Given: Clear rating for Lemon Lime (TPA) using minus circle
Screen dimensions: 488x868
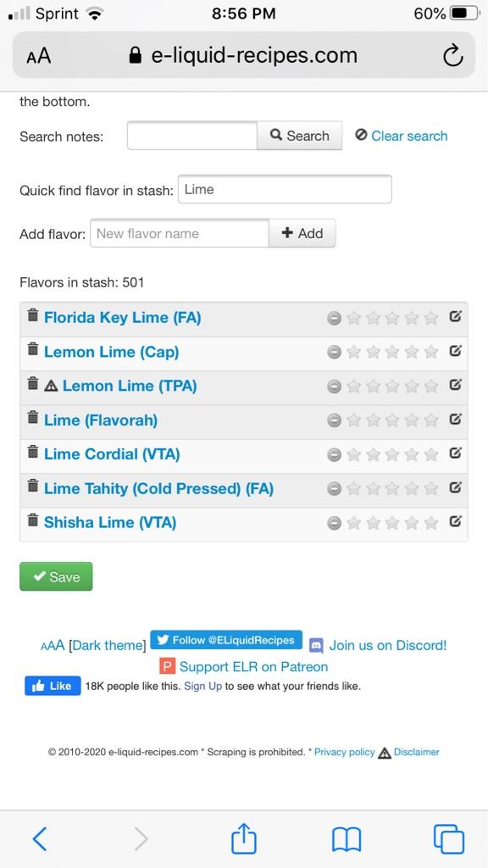Looking at the screenshot, I should pos(334,387).
